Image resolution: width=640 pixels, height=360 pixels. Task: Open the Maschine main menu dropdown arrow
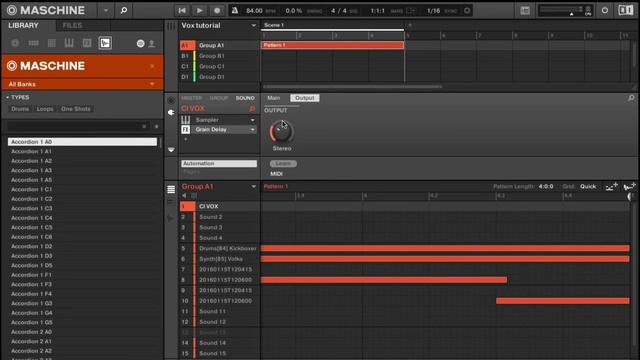coord(106,10)
